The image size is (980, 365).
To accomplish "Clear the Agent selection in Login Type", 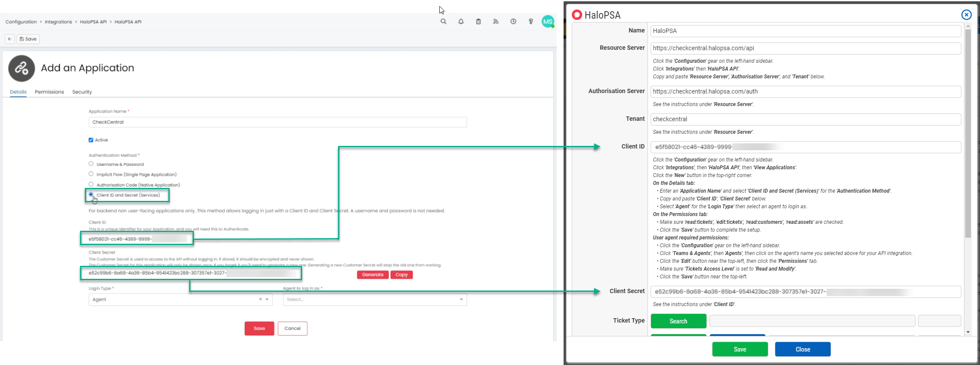I will tap(261, 299).
